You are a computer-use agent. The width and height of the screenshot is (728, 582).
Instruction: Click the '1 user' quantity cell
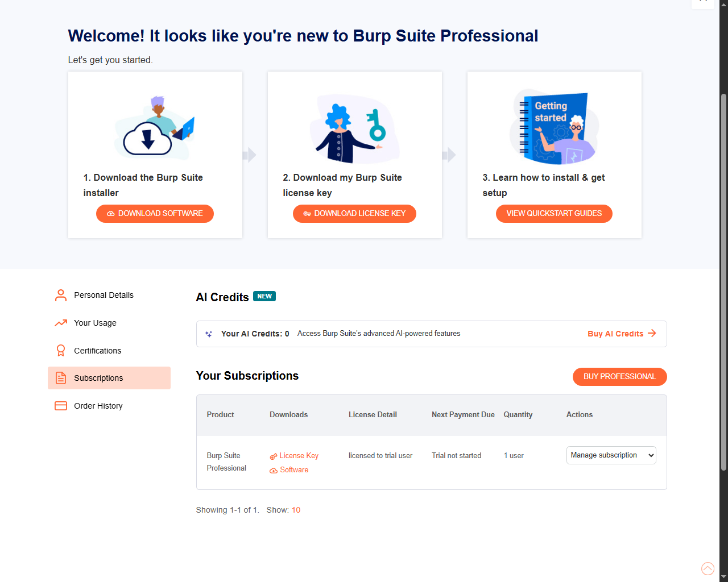514,456
